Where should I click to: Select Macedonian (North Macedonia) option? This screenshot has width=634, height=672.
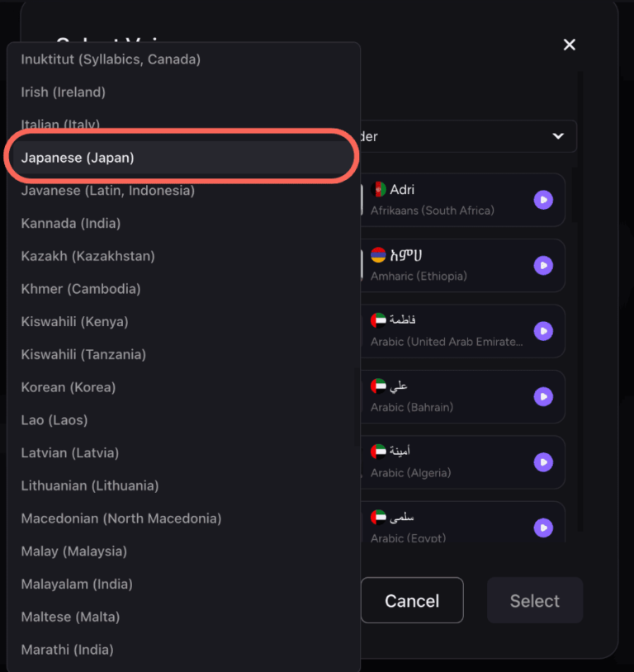tap(121, 518)
